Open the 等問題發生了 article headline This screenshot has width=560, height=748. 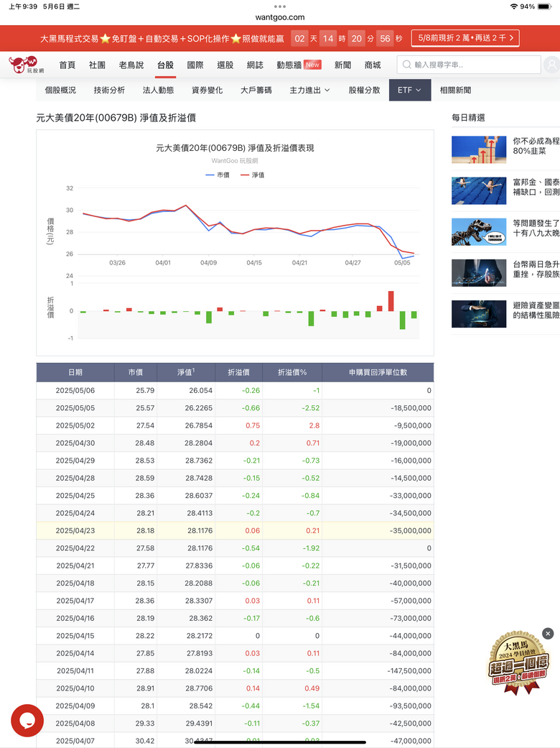pos(536,228)
